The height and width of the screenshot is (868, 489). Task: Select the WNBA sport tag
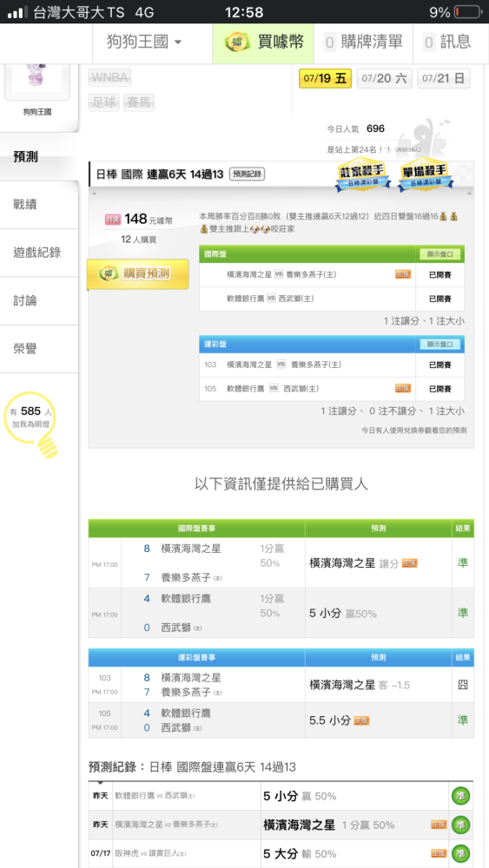(x=109, y=77)
